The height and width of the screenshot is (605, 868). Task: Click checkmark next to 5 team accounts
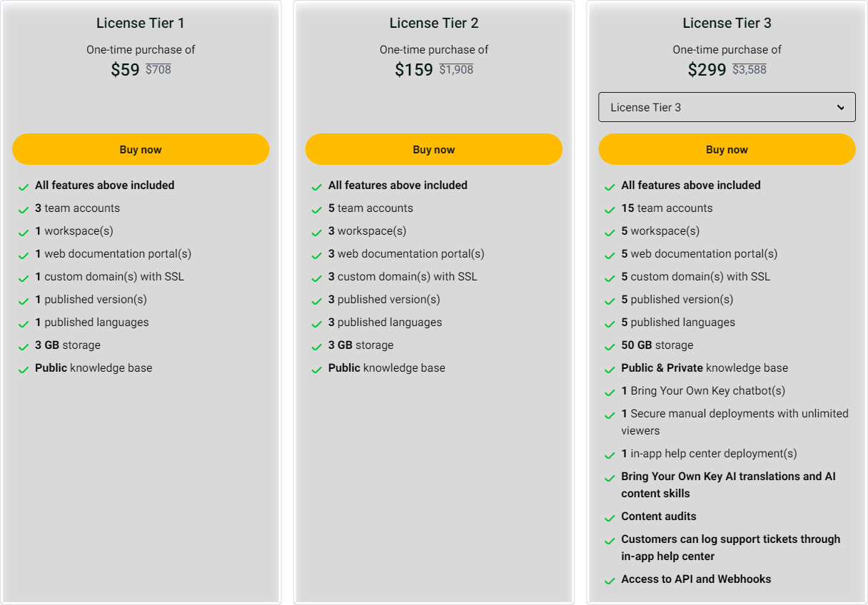[316, 210]
